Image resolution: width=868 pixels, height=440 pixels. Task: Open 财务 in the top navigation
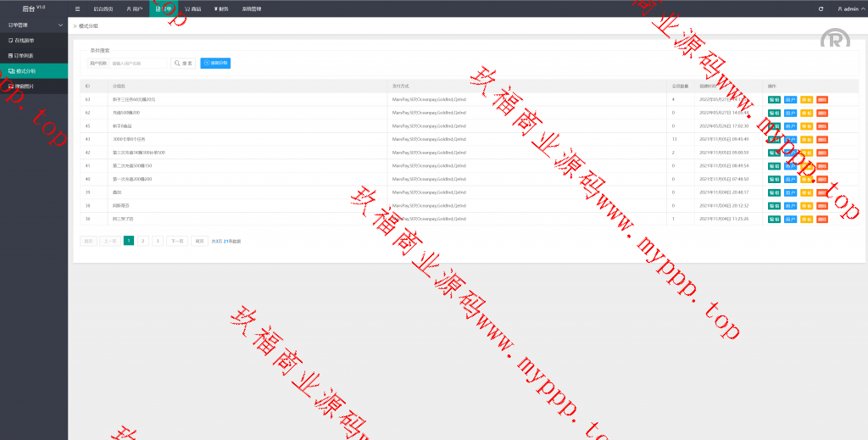(221, 8)
